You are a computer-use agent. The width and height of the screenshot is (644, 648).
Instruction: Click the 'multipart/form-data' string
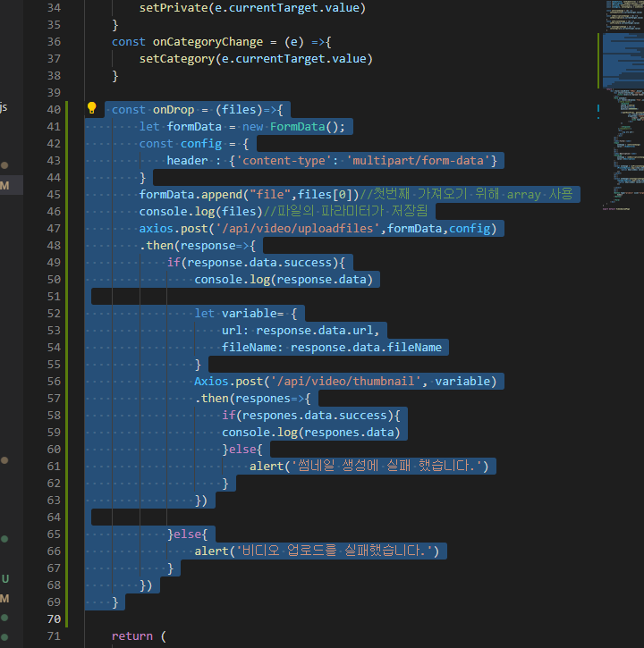(418, 160)
